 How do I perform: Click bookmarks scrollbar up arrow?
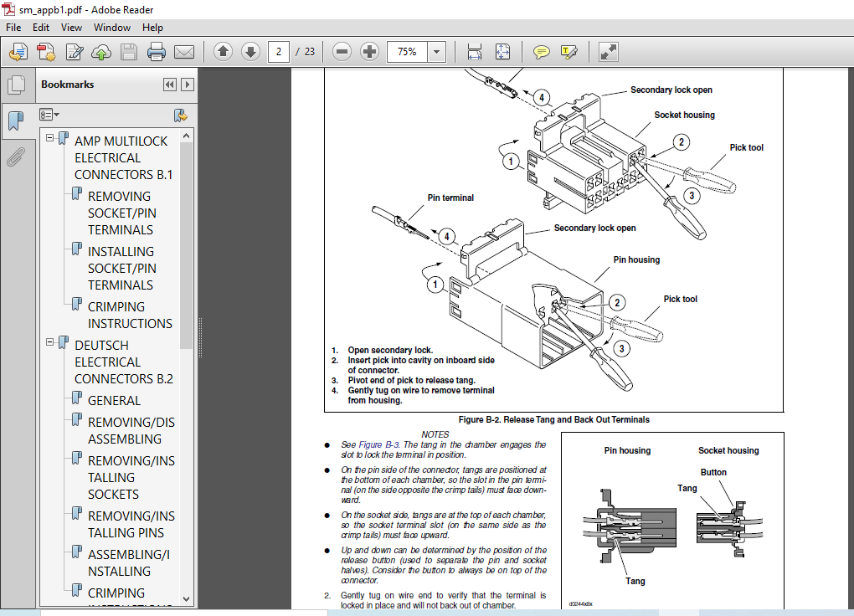[x=187, y=136]
